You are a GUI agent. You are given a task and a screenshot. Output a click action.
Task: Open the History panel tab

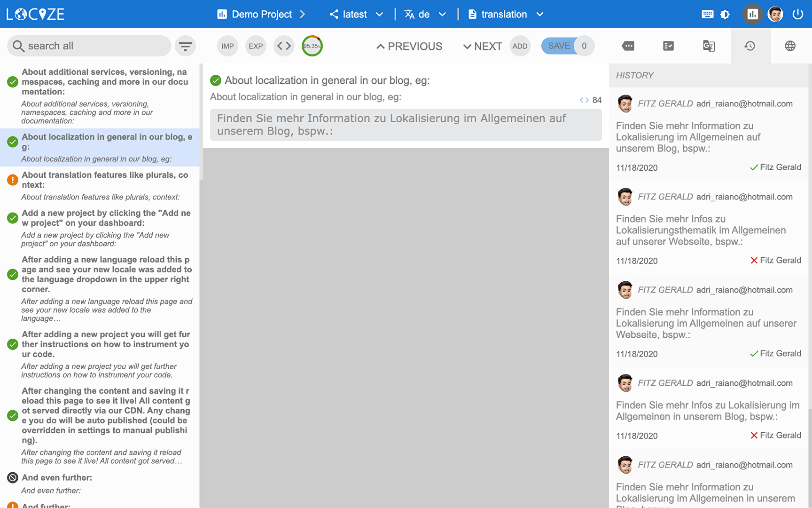[x=750, y=46]
